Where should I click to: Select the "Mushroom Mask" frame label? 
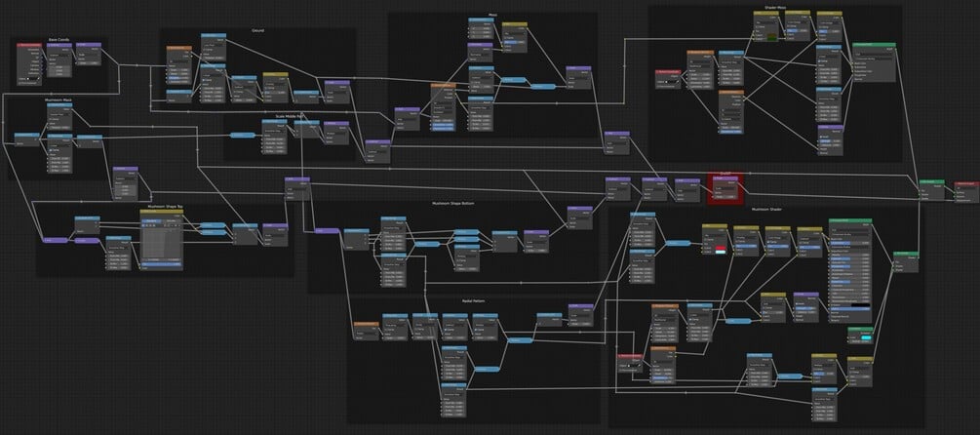click(59, 99)
